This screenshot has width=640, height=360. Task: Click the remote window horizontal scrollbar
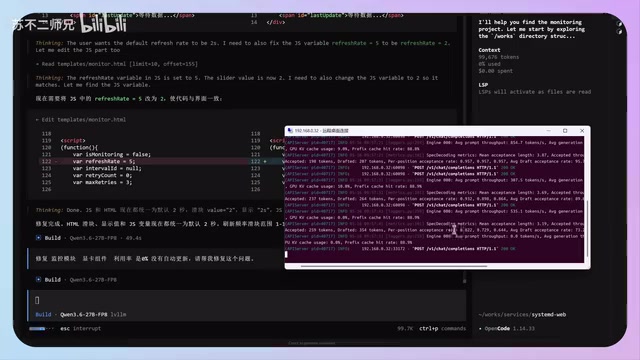pyautogui.click(x=394, y=266)
